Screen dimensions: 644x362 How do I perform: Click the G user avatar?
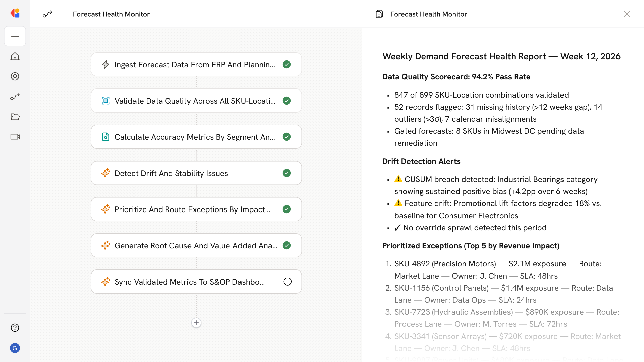point(15,348)
